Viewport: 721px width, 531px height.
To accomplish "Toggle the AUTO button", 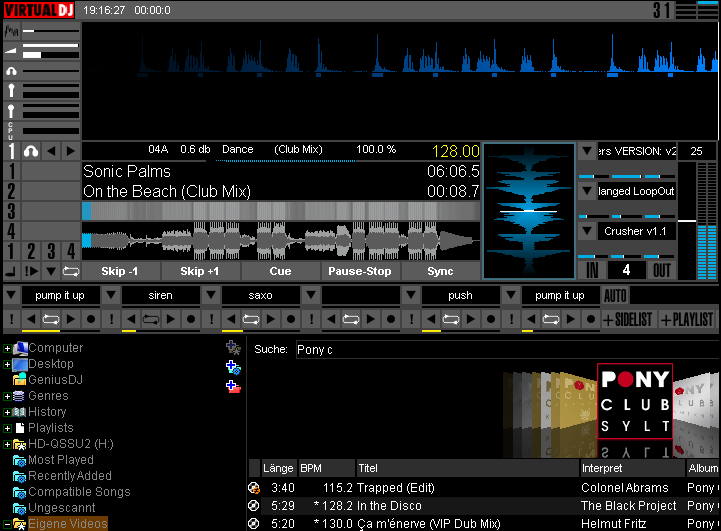I will 615,296.
